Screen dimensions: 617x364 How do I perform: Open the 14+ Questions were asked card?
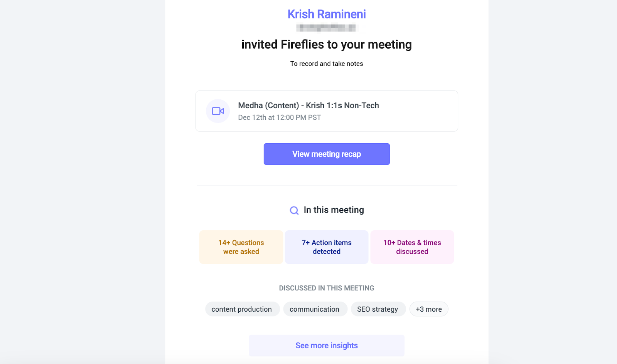tap(241, 247)
